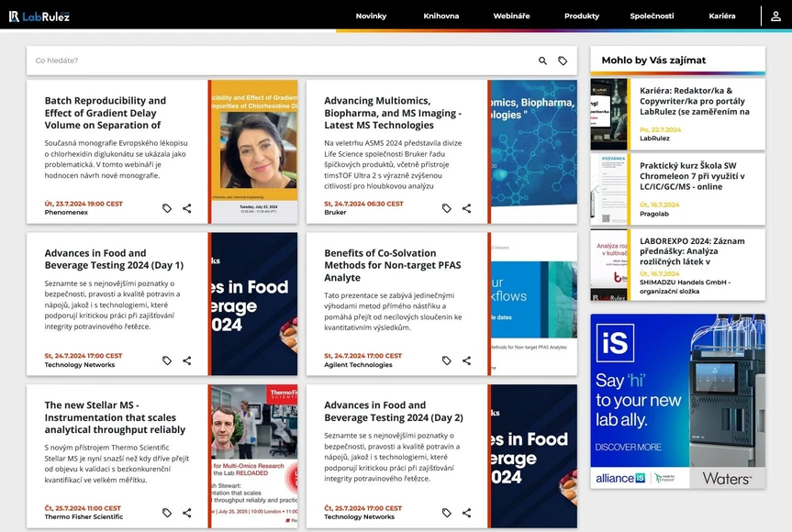Click the Waters Alliance iS advertisement banner
Screen dimensions: 792x532
678,401
